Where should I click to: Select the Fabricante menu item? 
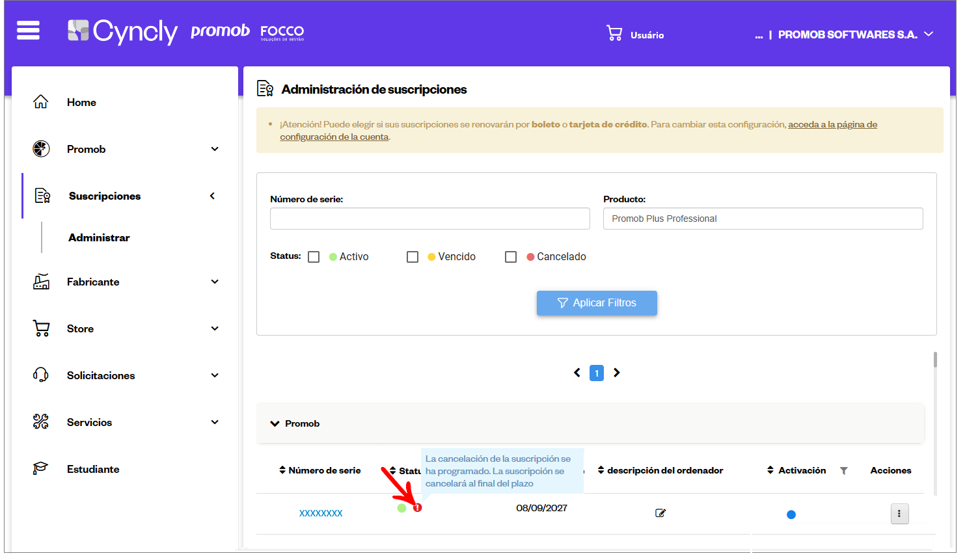click(x=93, y=282)
